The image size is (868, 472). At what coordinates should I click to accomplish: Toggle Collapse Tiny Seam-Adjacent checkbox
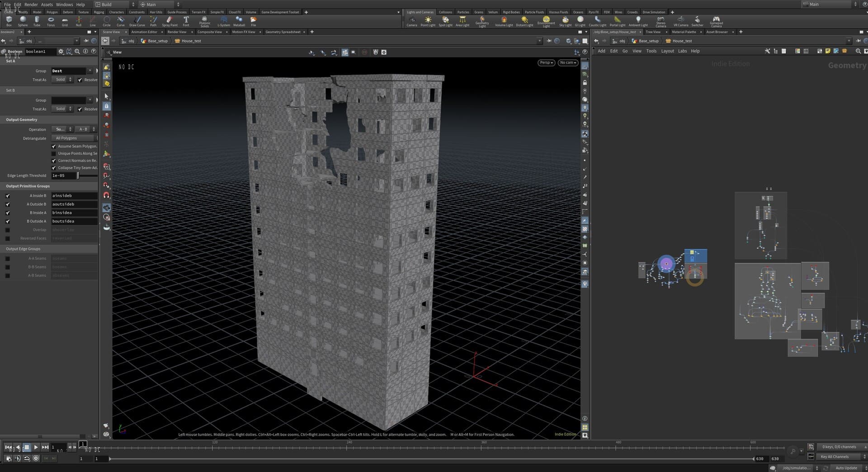coord(54,168)
